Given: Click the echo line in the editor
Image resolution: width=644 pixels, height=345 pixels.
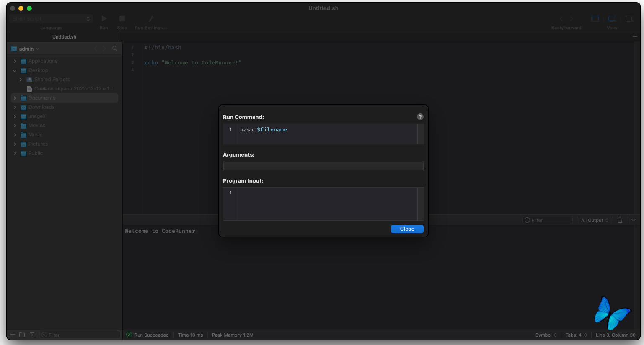Looking at the screenshot, I should click(193, 63).
